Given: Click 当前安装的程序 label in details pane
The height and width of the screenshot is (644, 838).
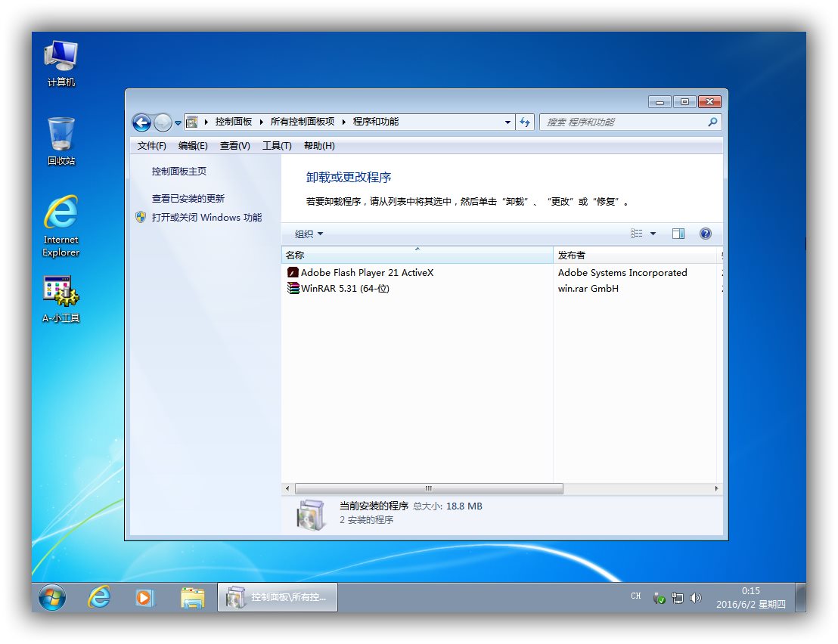Looking at the screenshot, I should click(374, 506).
